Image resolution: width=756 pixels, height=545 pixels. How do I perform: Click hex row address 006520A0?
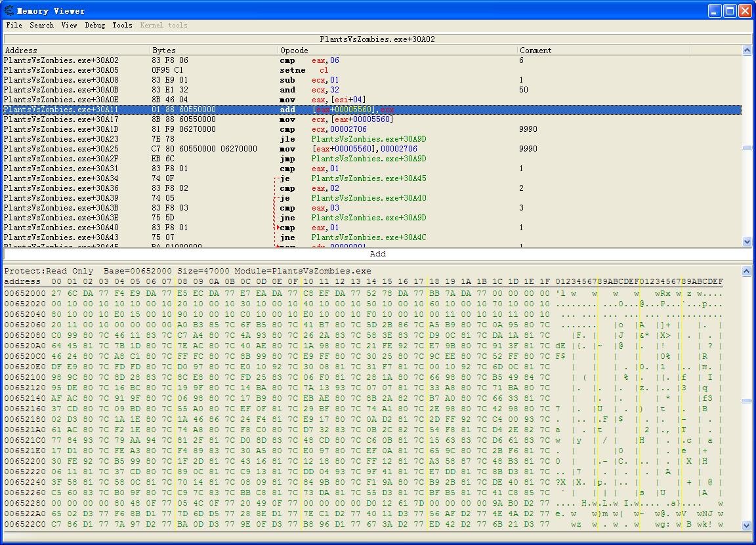(x=24, y=346)
